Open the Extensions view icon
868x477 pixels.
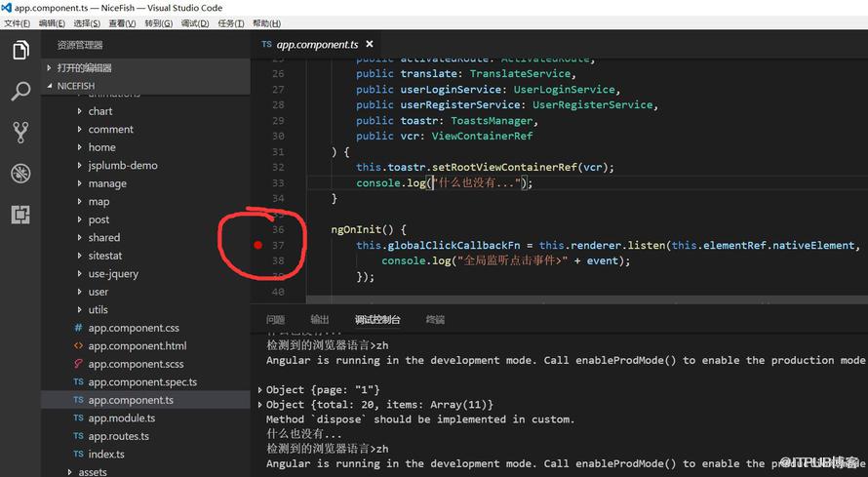tap(20, 215)
